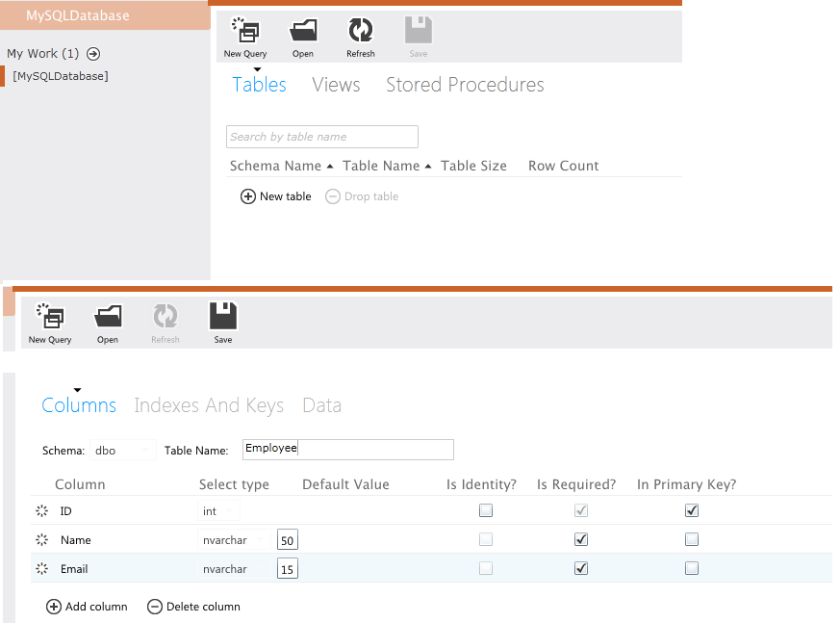Screen dimensions: 840x623
Task: Click New Query icon in lower toolbar
Action: (x=50, y=316)
